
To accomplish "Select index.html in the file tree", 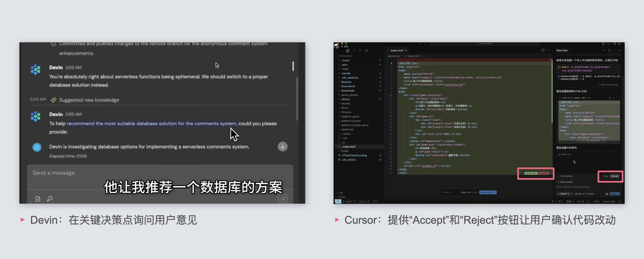I will 360,147.
